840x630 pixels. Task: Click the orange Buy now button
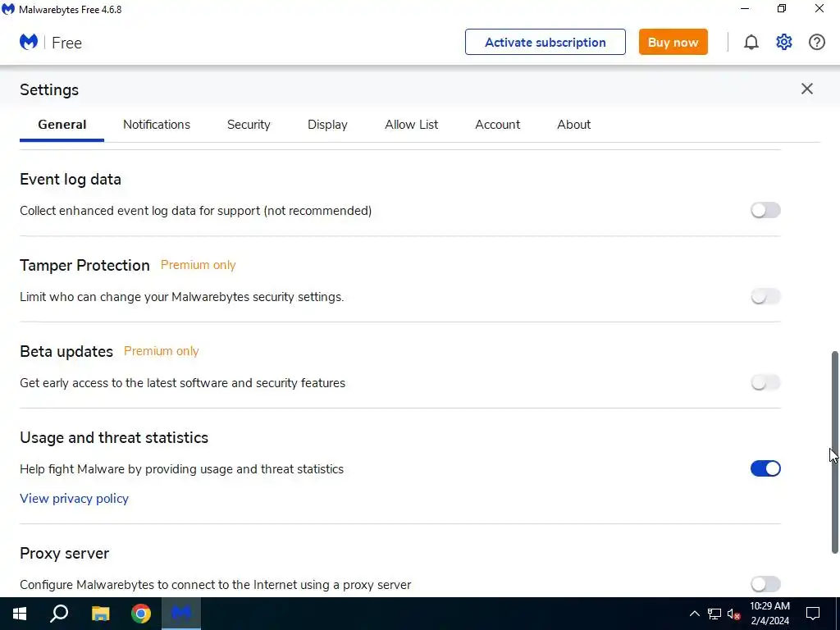coord(673,42)
